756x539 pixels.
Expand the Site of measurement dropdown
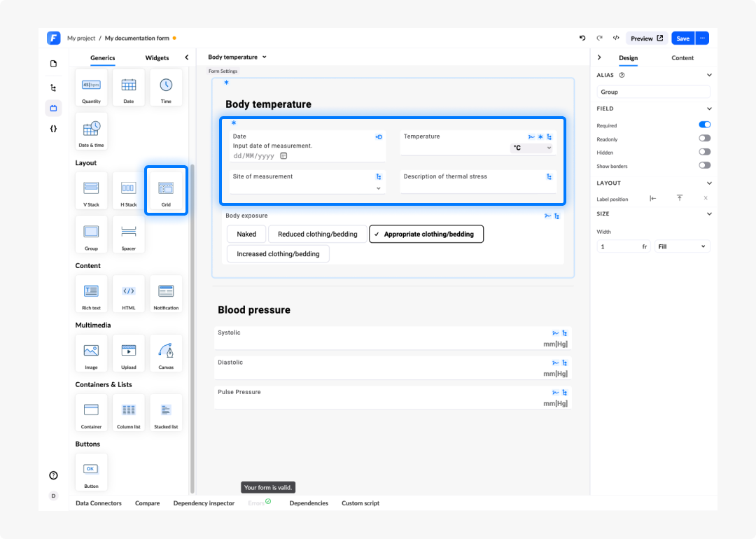379,188
